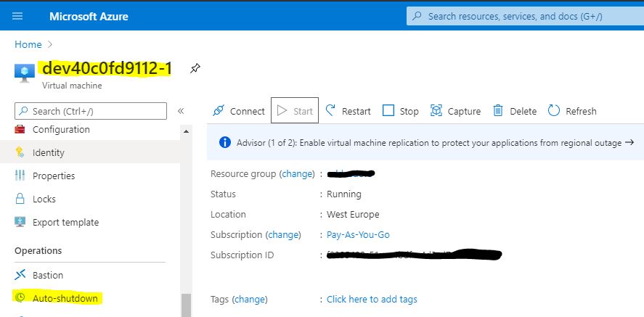Image resolution: width=644 pixels, height=317 pixels.
Task: Open the hamburger portal menu
Action: (x=17, y=17)
